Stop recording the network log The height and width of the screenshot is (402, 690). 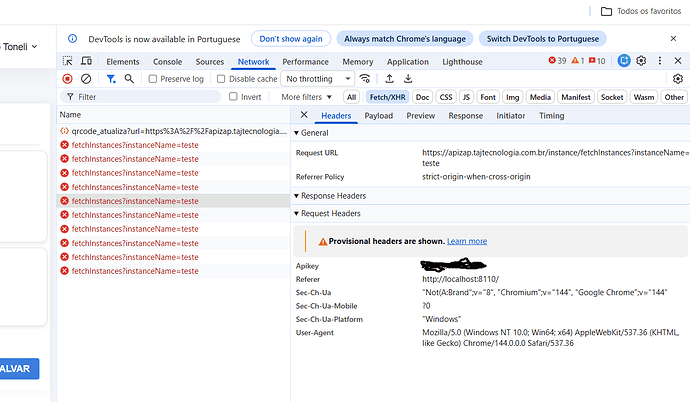tap(68, 79)
